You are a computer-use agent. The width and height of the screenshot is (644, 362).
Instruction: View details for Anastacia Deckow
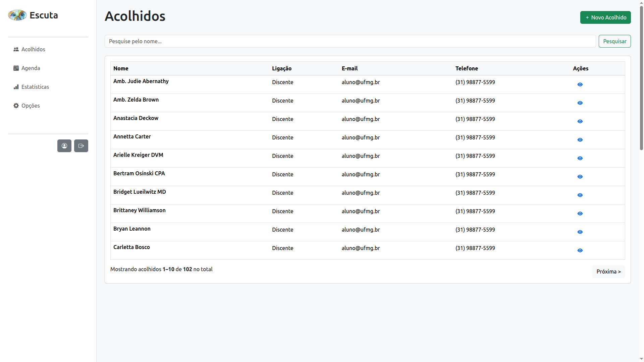point(580,121)
